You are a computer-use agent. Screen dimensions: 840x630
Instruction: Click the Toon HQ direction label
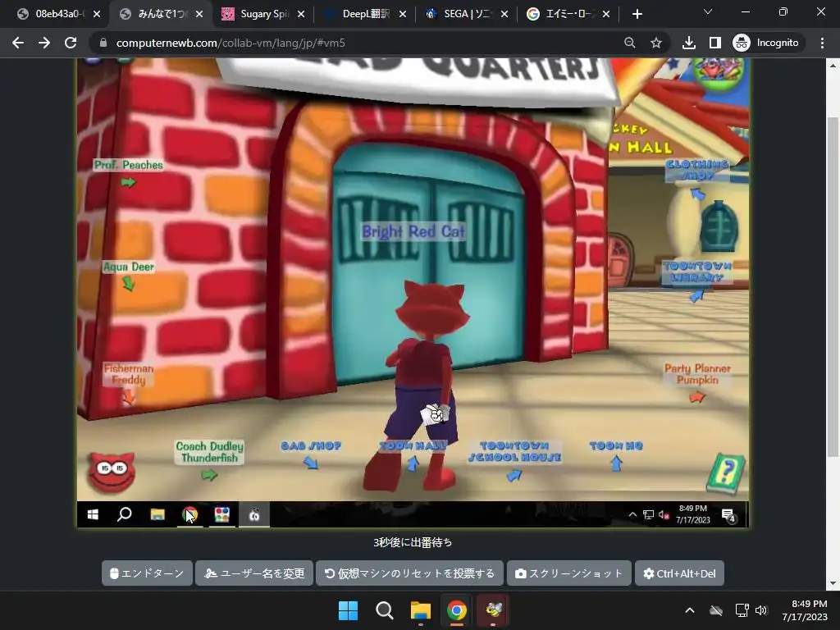(x=616, y=445)
